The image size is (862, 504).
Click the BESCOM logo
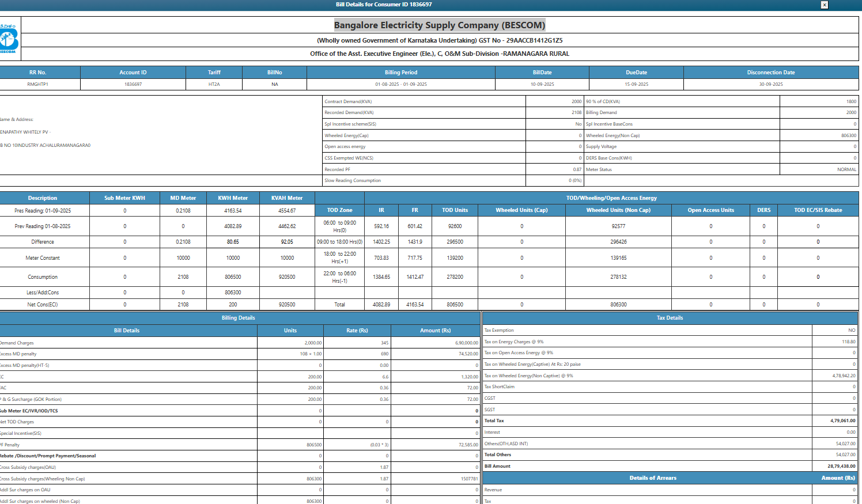(x=9, y=39)
